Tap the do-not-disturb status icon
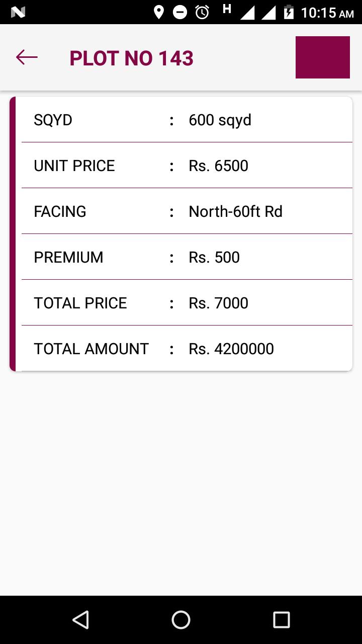 [180, 12]
